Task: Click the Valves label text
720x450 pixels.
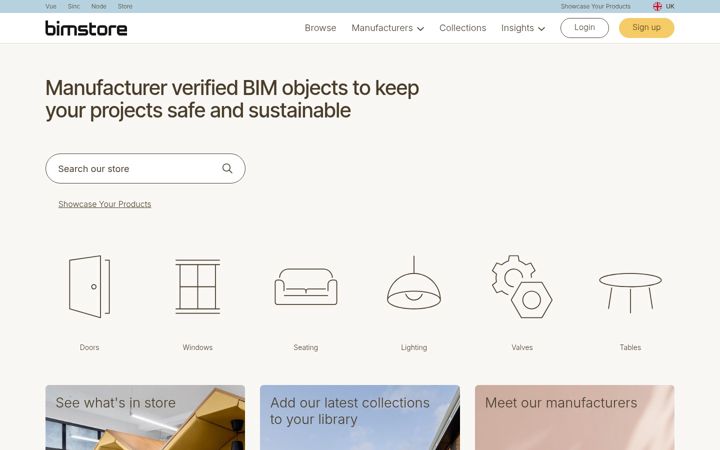Action: tap(522, 348)
